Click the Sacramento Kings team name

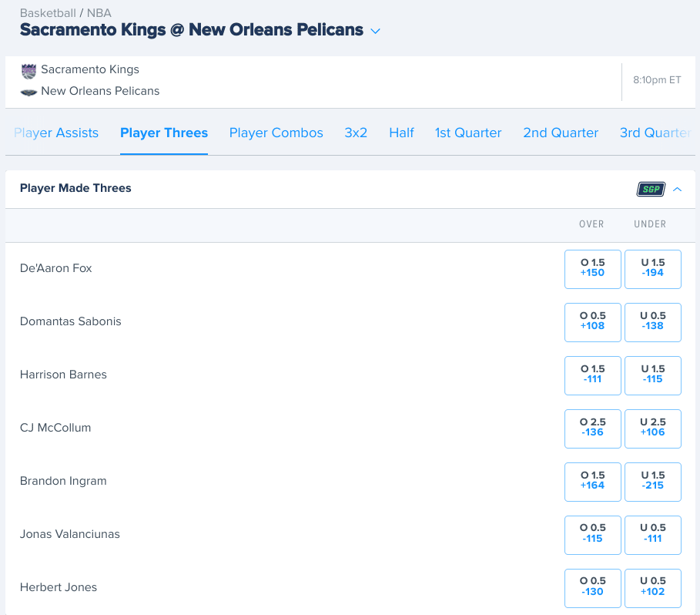point(90,69)
